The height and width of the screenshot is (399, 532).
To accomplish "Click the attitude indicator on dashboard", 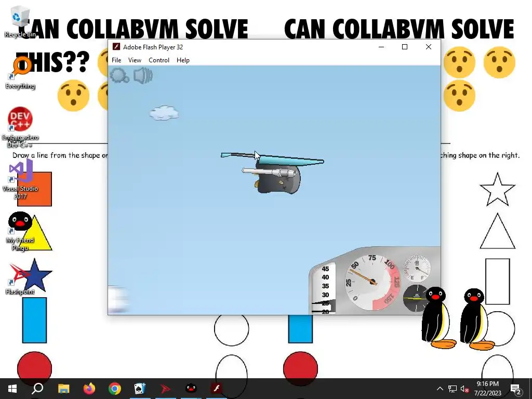I will coord(415,298).
